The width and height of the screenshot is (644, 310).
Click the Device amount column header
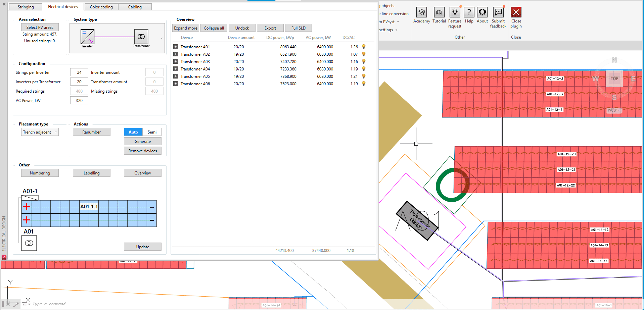point(241,37)
